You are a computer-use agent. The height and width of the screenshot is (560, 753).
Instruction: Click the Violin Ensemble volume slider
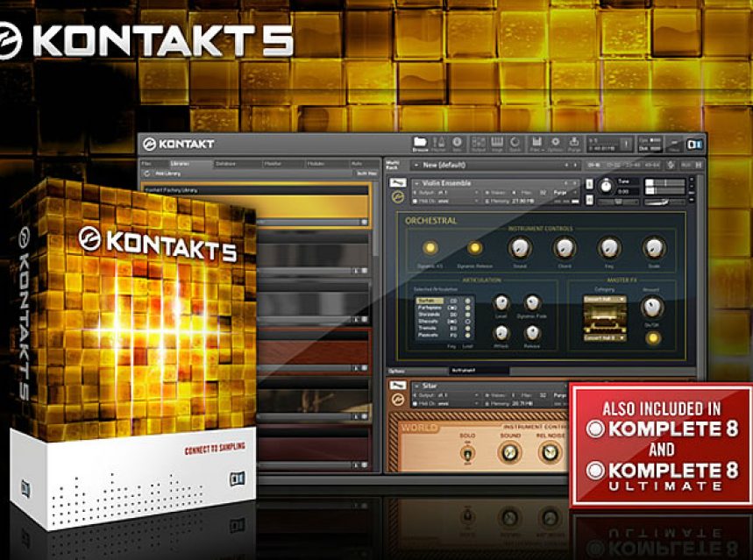pos(664,183)
